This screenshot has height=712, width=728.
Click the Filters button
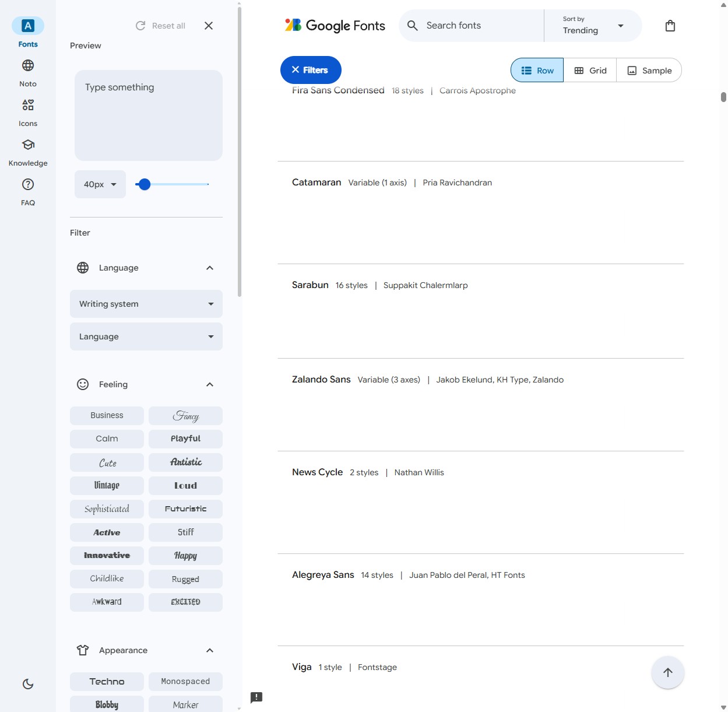pos(311,70)
